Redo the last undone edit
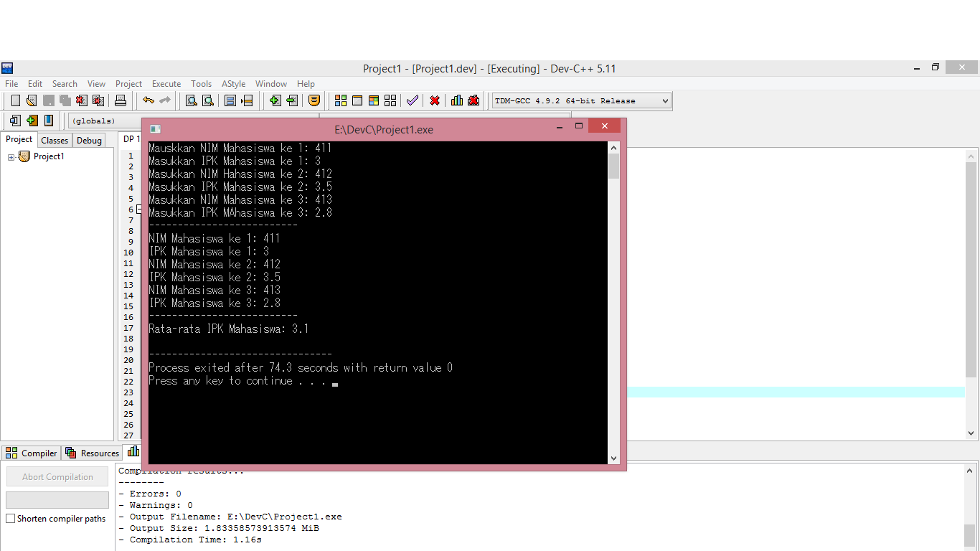 164,100
